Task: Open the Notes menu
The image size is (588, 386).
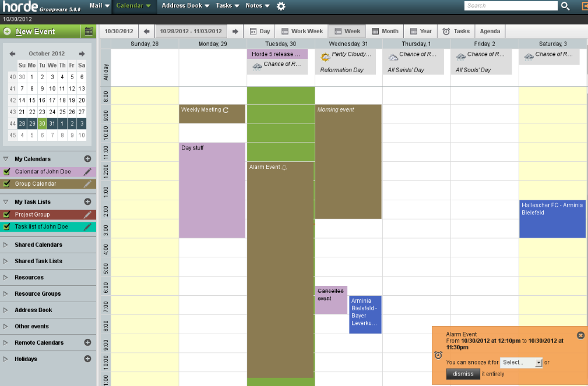Action: (x=258, y=6)
